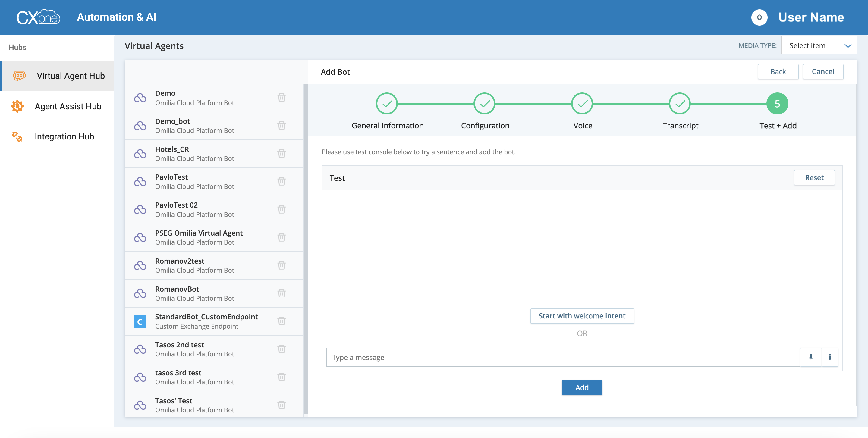This screenshot has height=438, width=868.
Task: Focus the Type a message field
Action: coord(563,357)
